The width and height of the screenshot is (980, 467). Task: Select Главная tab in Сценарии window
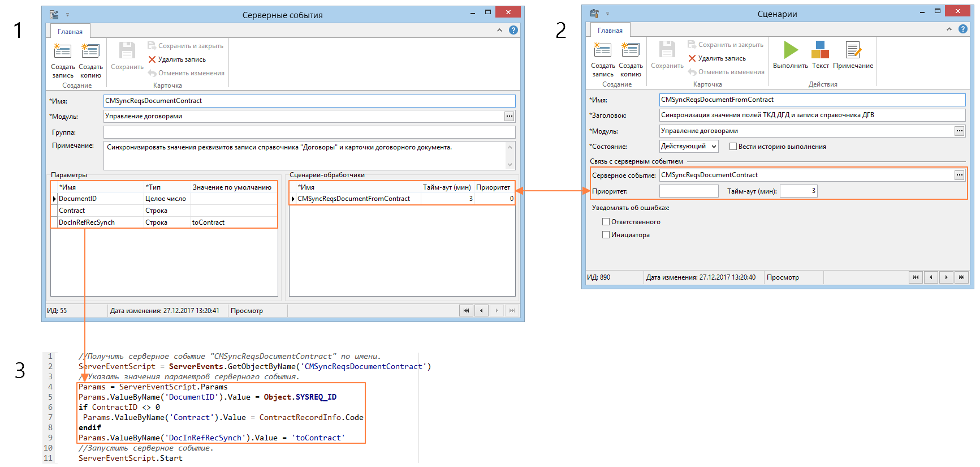point(610,31)
